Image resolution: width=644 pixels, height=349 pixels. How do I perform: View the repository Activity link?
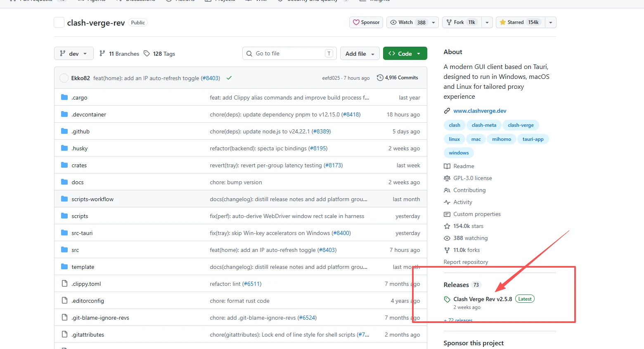(463, 202)
